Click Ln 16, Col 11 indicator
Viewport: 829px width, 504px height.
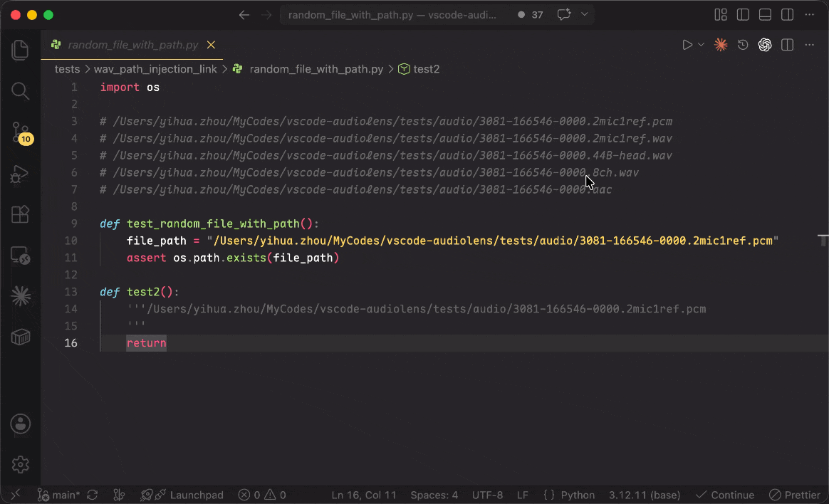(x=364, y=495)
